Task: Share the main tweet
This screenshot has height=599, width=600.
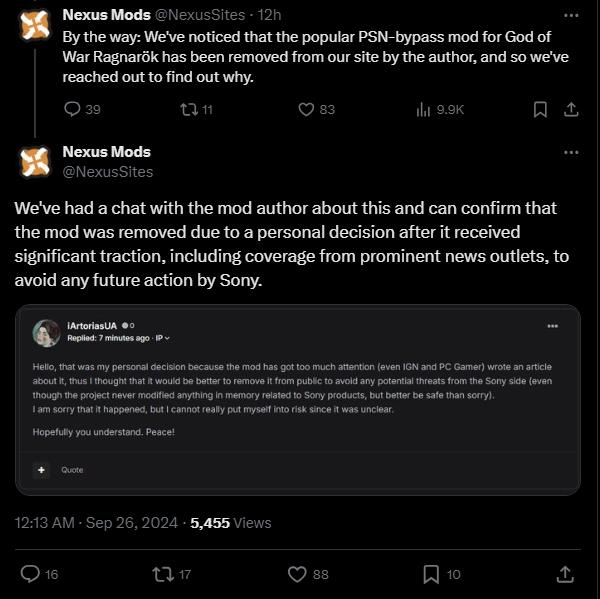Action: tap(565, 573)
